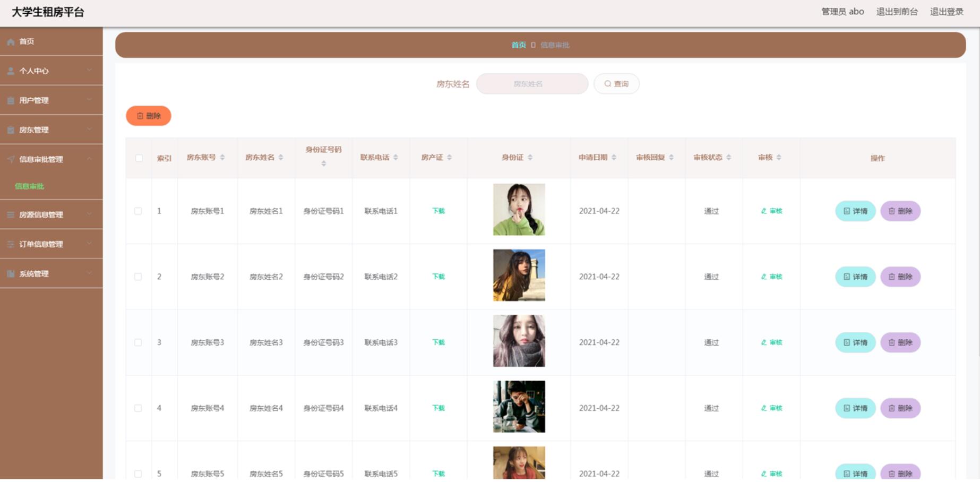Screen dimensions: 980x482
Task: Click the 审核 edit icon for row 1
Action: 763,211
